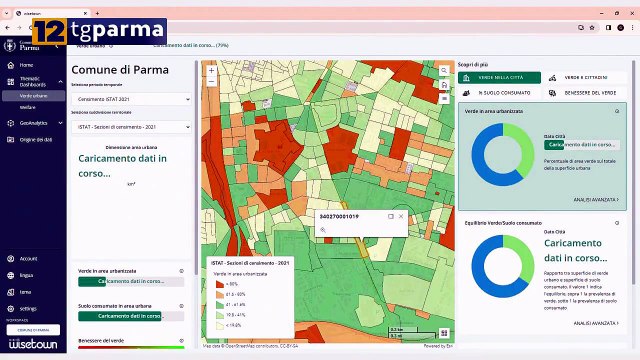The image size is (640, 360).
Task: Show info for Equilibrio Verde/Suolo consumato card
Action: [617, 223]
